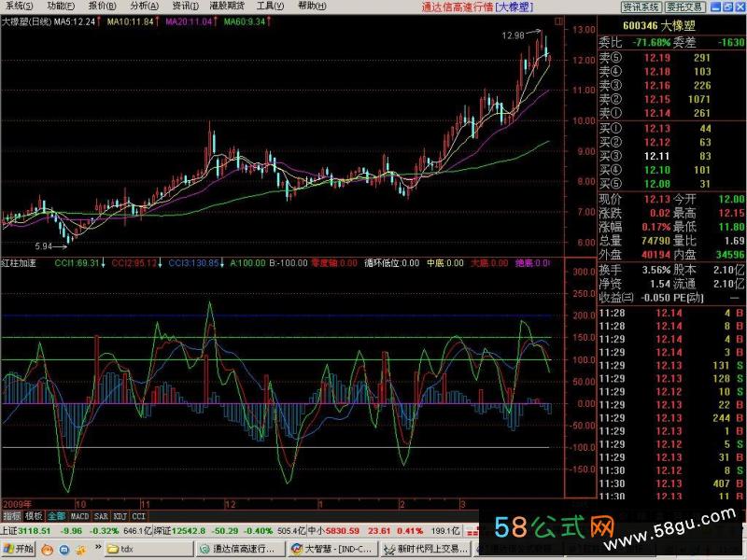Select the KDJ indicator tab
The width and height of the screenshot is (747, 560).
pos(120,516)
